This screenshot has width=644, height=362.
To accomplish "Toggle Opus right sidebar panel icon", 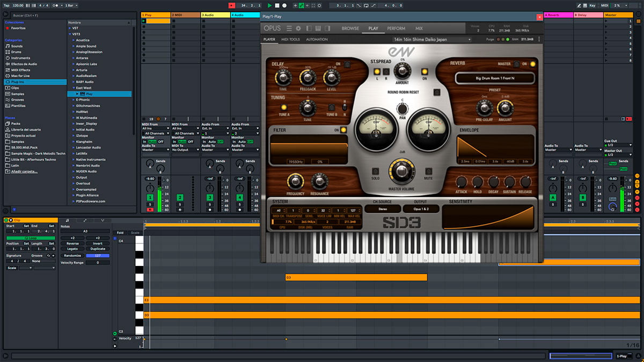I will coord(328,28).
